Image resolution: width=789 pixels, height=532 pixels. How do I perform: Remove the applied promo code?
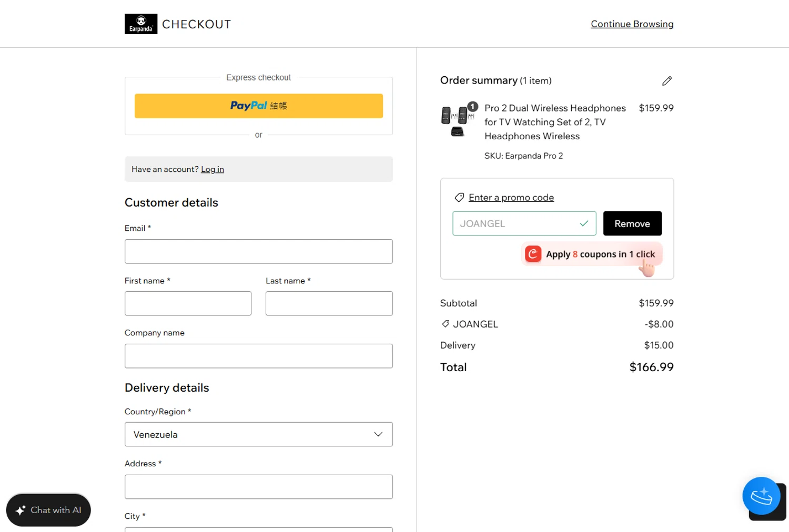coord(632,223)
